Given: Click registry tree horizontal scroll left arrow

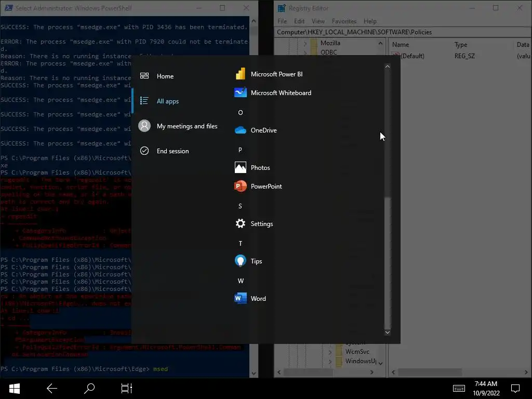Looking at the screenshot, I should tap(279, 372).
